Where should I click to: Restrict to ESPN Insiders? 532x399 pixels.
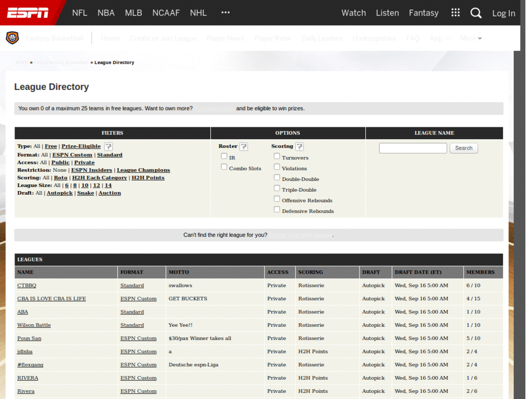(x=91, y=170)
